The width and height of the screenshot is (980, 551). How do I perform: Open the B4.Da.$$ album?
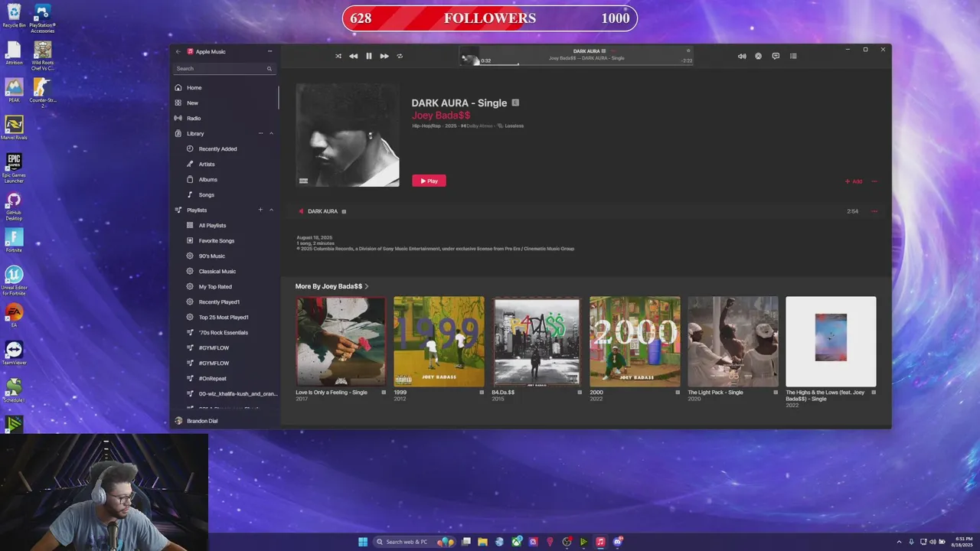pos(537,341)
